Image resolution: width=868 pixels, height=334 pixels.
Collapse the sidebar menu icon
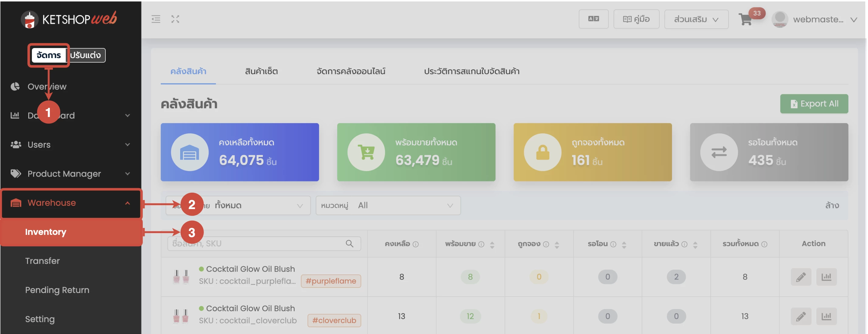click(156, 19)
